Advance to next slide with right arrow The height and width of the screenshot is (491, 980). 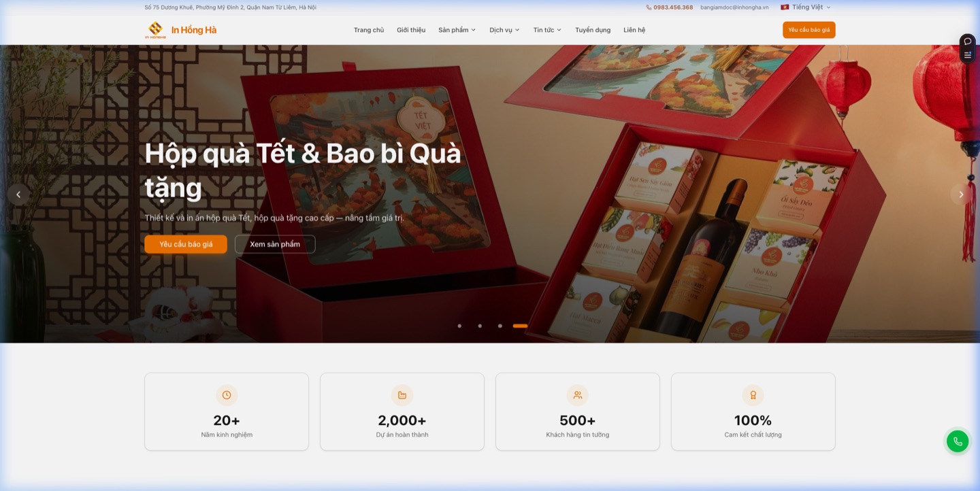coord(960,194)
